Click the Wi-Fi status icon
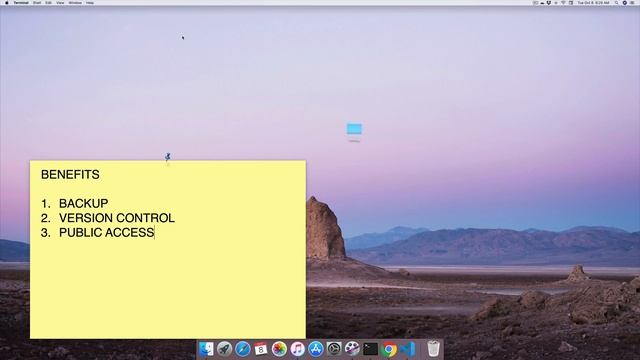This screenshot has width=640, height=360. point(563,2)
